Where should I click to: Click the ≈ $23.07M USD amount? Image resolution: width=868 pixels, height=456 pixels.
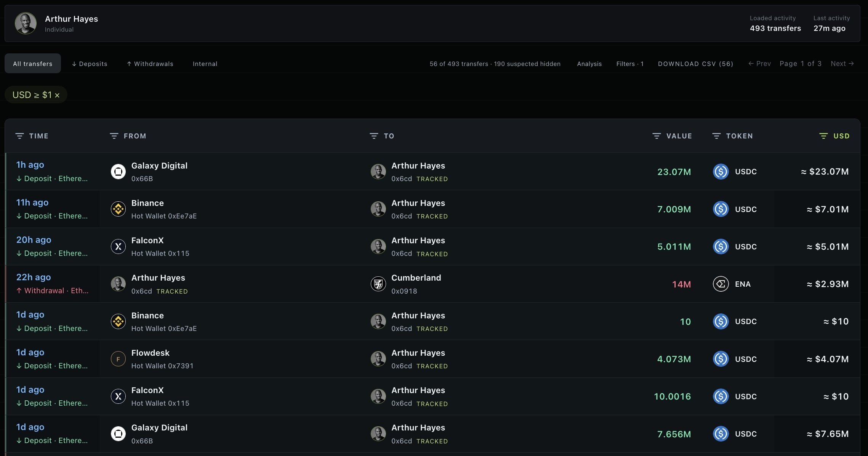(x=825, y=172)
